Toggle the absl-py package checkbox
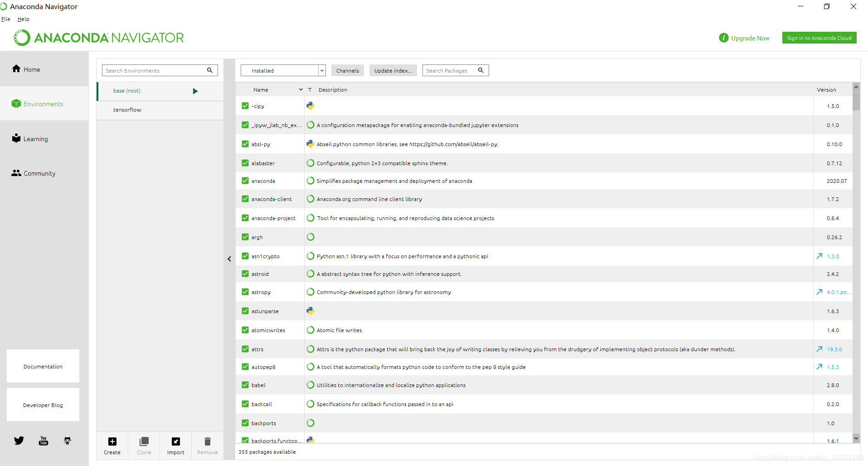Image resolution: width=868 pixels, height=466 pixels. click(245, 144)
